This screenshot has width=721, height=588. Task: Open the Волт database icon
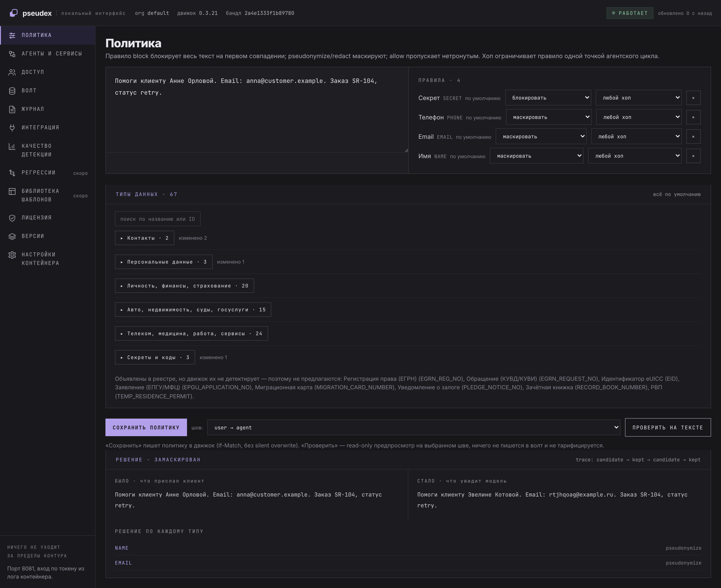point(12,91)
